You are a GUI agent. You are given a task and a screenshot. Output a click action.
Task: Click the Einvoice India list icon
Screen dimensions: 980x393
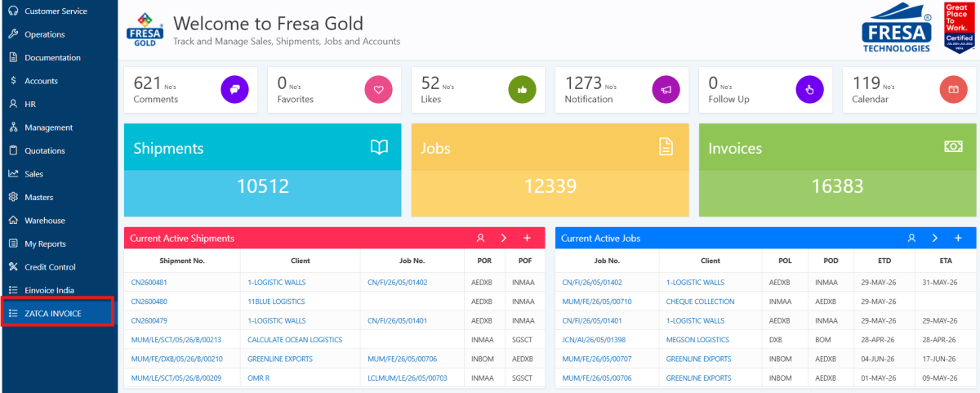point(13,290)
